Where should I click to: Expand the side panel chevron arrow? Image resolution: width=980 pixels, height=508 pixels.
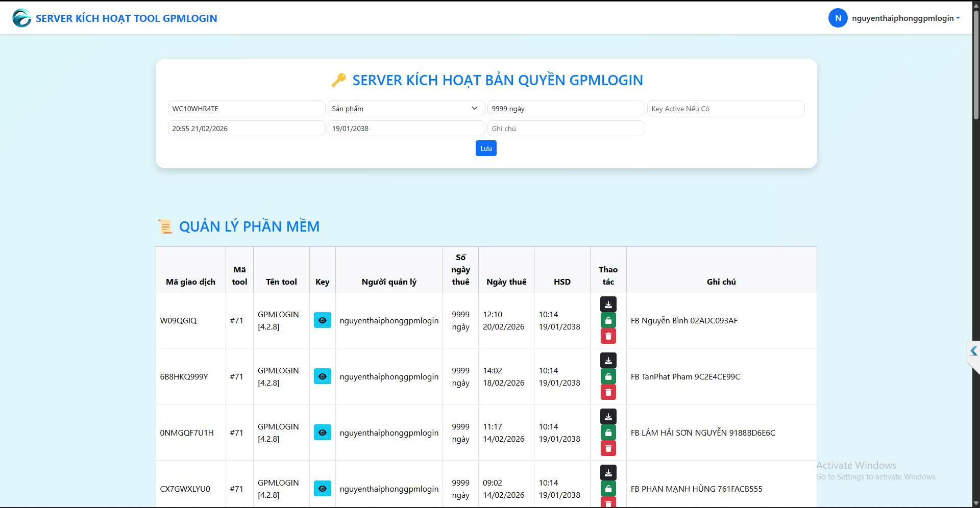(x=973, y=351)
